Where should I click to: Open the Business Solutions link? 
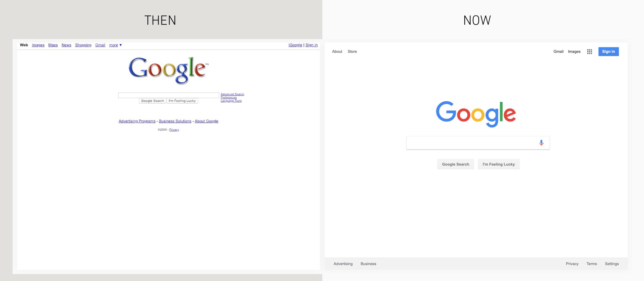[175, 121]
